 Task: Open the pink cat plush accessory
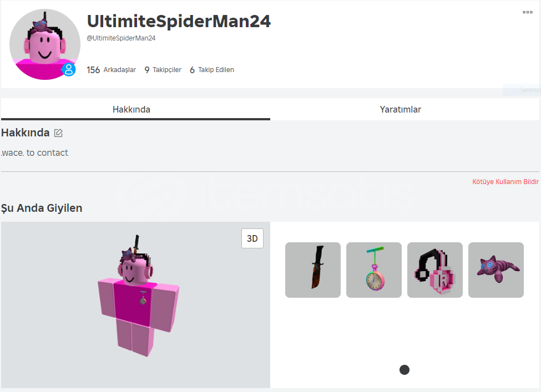tap(496, 269)
